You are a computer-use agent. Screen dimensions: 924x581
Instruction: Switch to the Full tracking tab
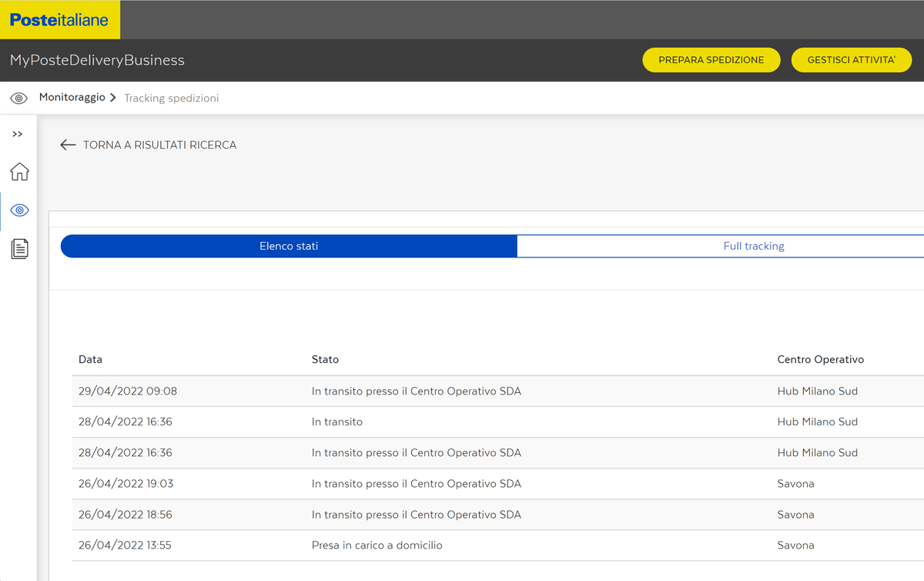754,247
